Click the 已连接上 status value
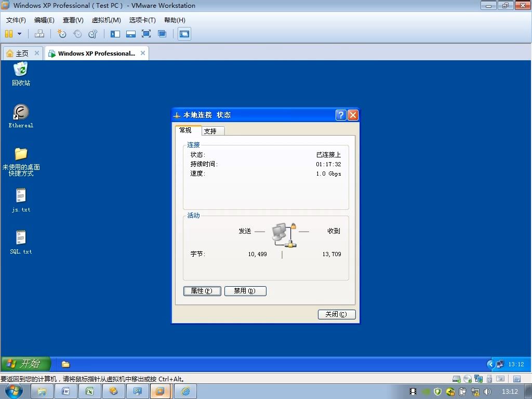532x399 pixels. click(328, 155)
